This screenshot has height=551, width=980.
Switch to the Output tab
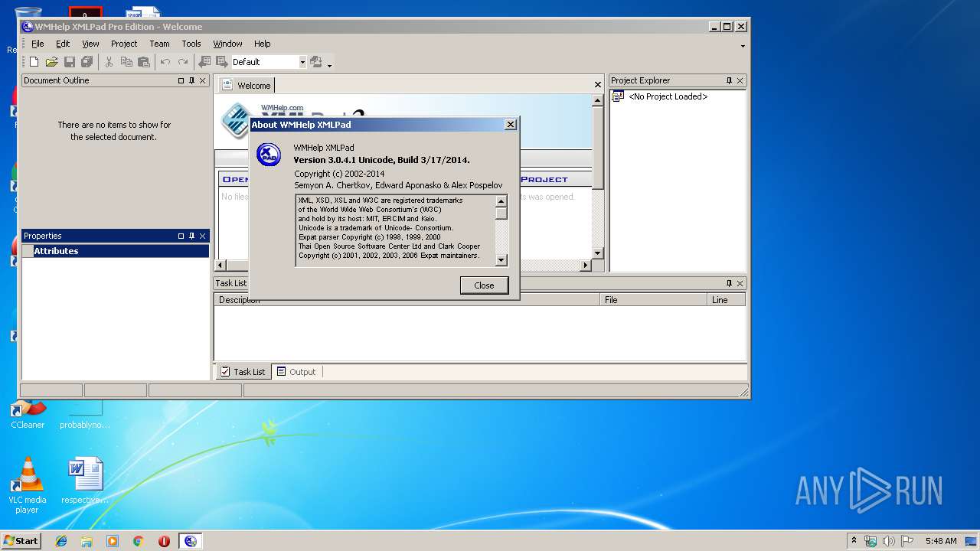click(296, 372)
